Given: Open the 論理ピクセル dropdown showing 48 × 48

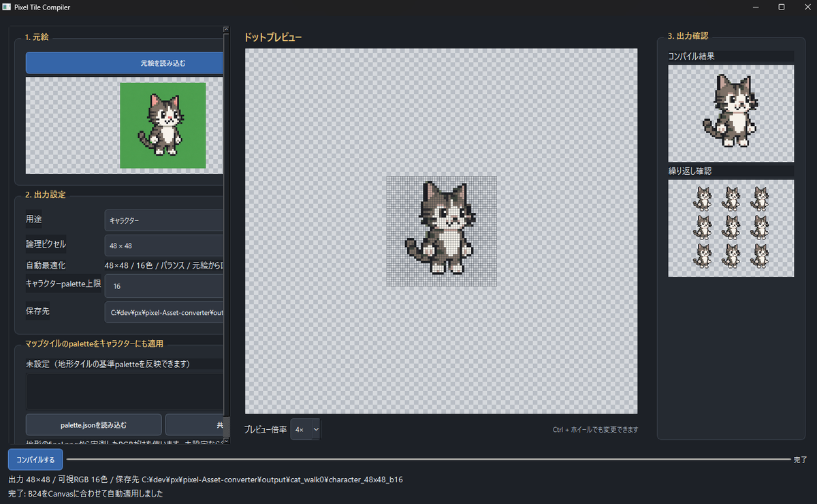Looking at the screenshot, I should 164,245.
